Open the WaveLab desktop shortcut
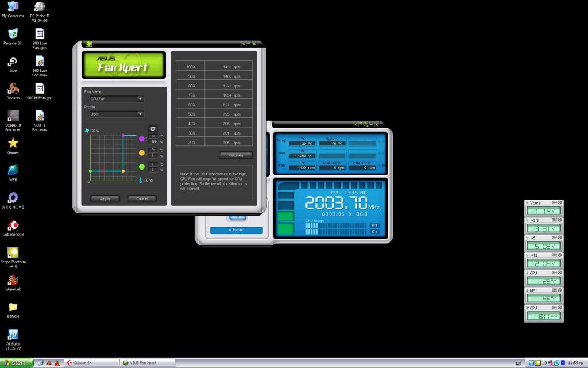 click(13, 282)
